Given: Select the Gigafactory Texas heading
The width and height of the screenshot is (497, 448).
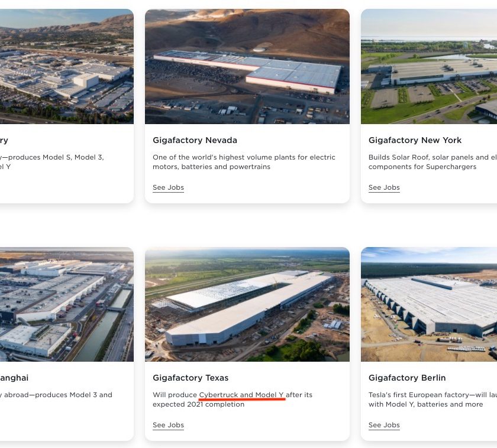Looking at the screenshot, I should (x=191, y=378).
